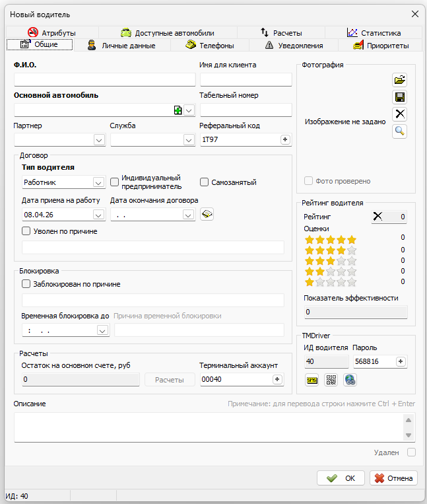
Task: Generate terminal account plus button
Action: tap(277, 379)
